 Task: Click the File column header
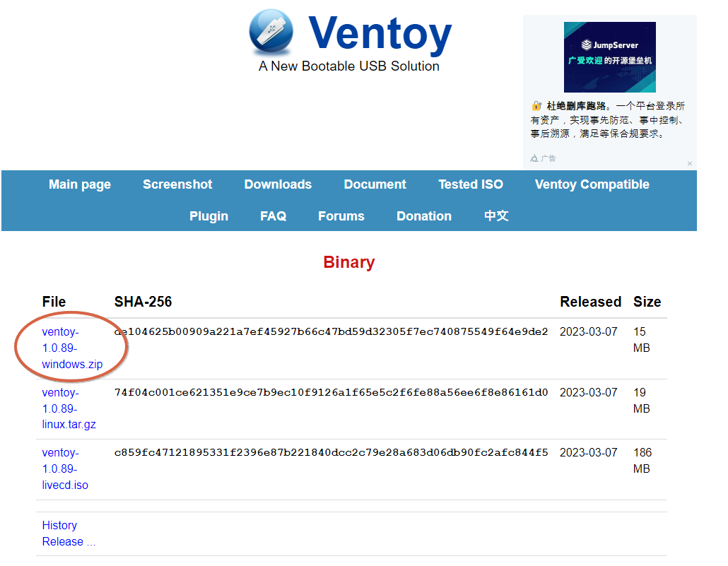[54, 302]
